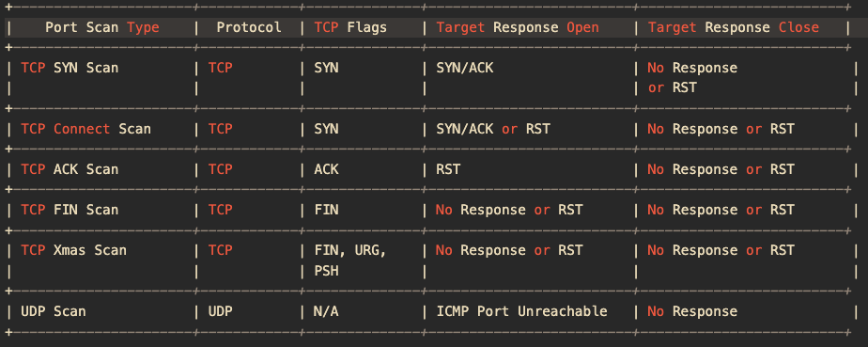This screenshot has width=868, height=347.
Task: Click the 'FIN, URG,' flags cell
Action: click(350, 250)
